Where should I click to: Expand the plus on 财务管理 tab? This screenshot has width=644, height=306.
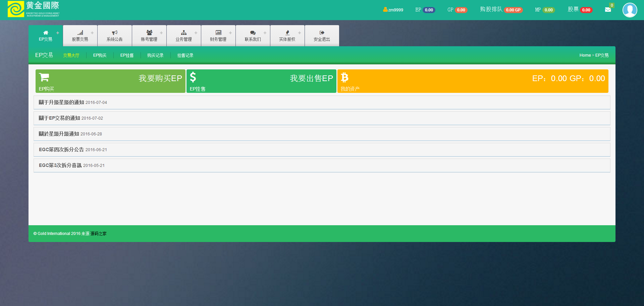[x=230, y=33]
